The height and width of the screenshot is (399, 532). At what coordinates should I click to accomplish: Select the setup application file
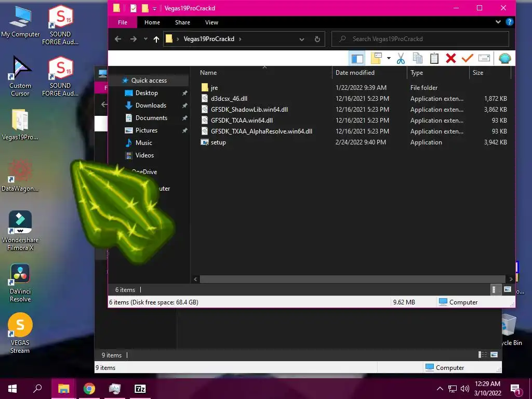(x=218, y=142)
